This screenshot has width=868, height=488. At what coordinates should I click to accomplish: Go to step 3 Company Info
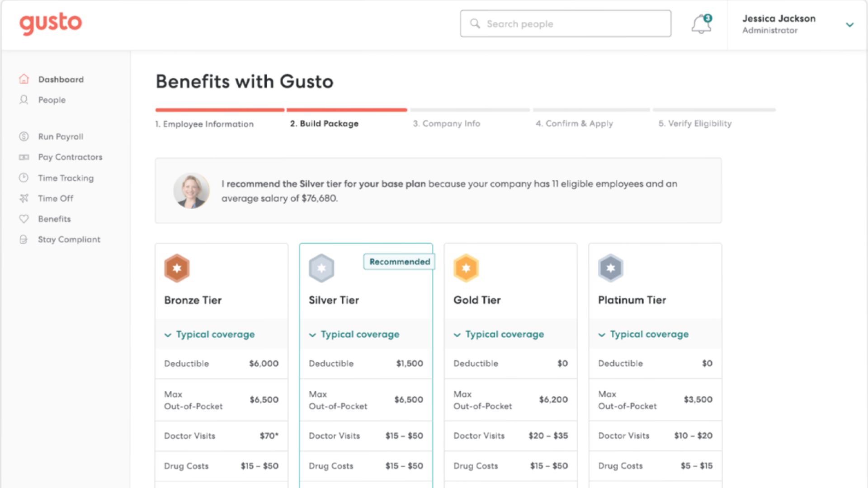pyautogui.click(x=447, y=123)
